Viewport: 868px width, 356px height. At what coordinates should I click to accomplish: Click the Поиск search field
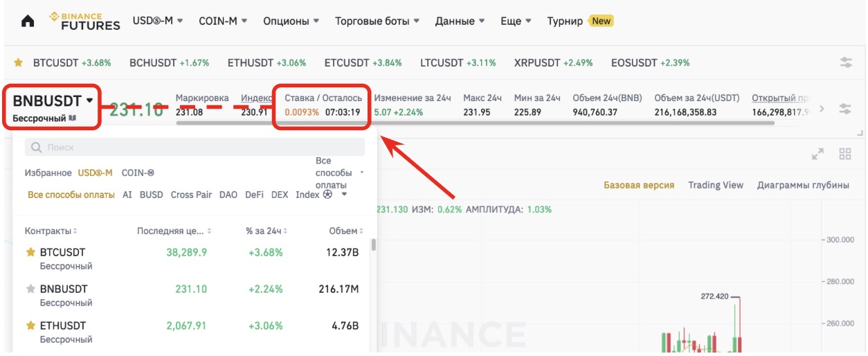(x=195, y=147)
